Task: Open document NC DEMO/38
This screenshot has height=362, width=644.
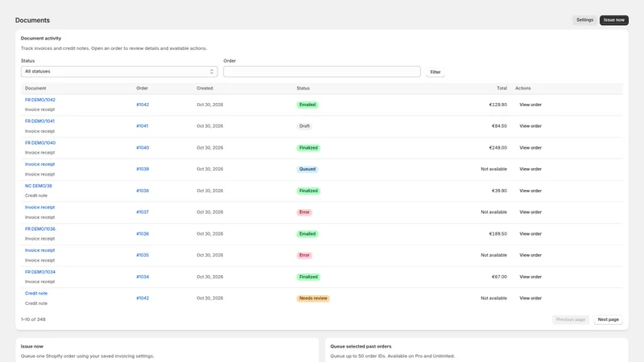Action: tap(38, 186)
